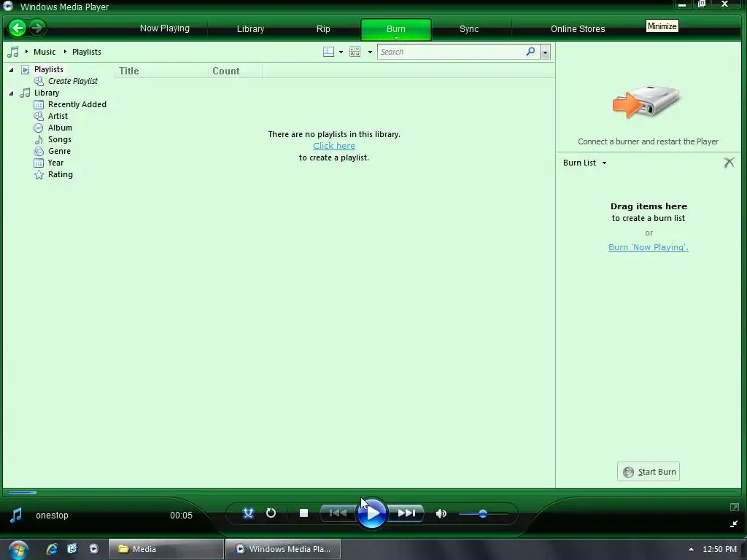Select the Burn tab
The image size is (747, 560).
(396, 29)
